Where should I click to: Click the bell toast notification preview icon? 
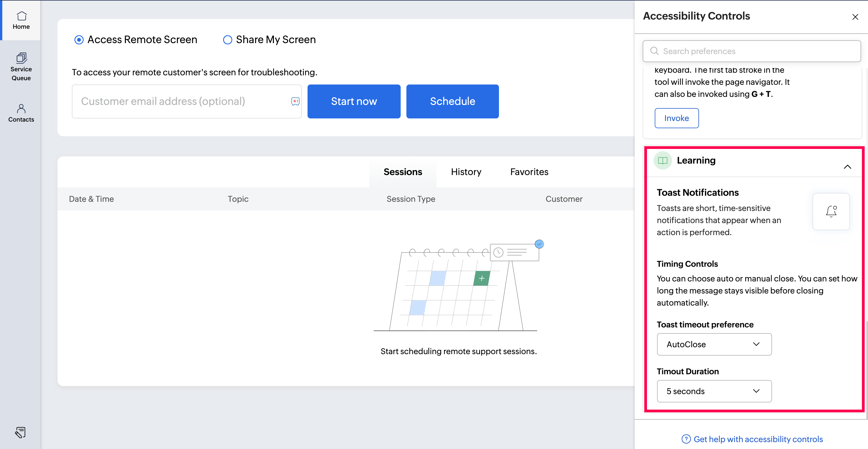click(x=831, y=211)
